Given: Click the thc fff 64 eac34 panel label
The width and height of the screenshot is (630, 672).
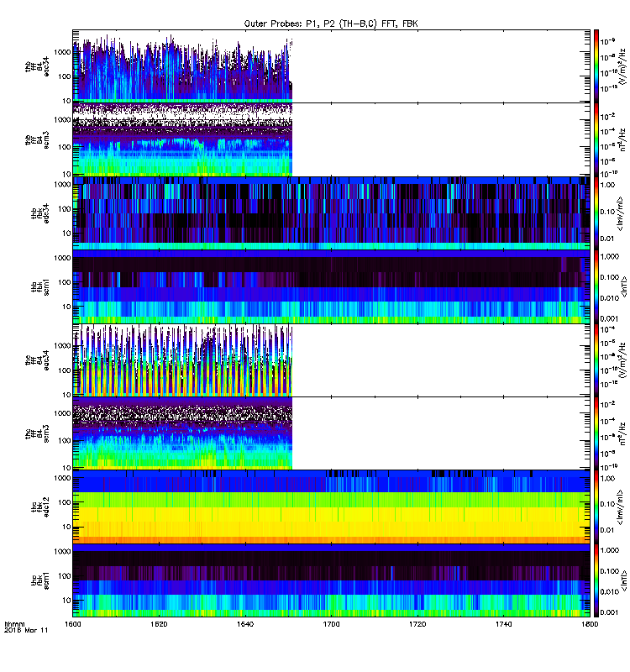Looking at the screenshot, I should click(x=37, y=360).
